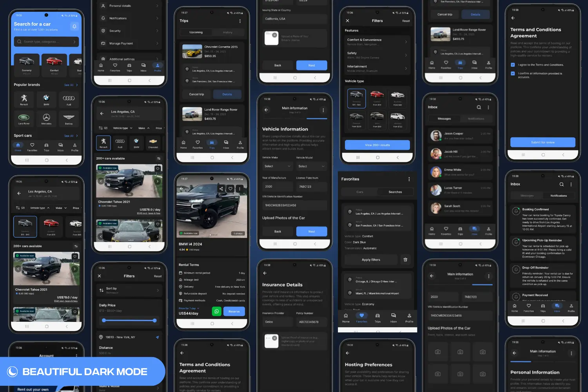Delete saved search with trash icon
This screenshot has width=588, height=392.
point(405,260)
